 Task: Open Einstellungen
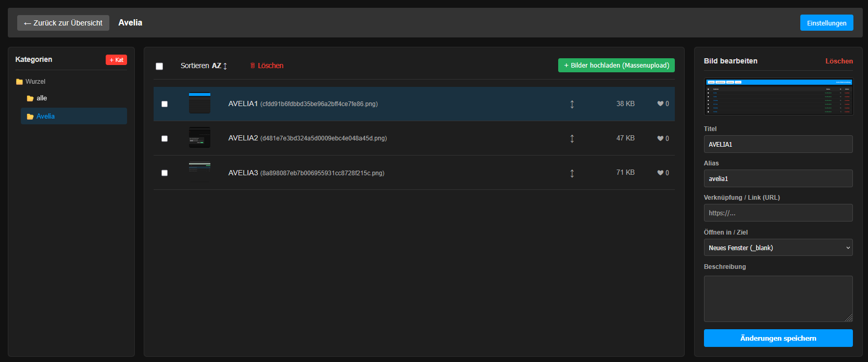(x=826, y=23)
